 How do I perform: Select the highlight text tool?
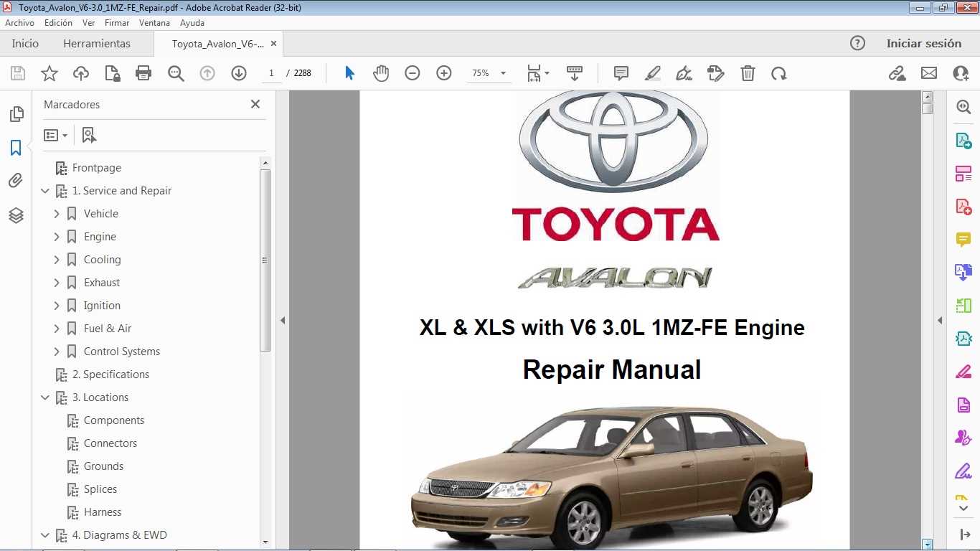[653, 73]
